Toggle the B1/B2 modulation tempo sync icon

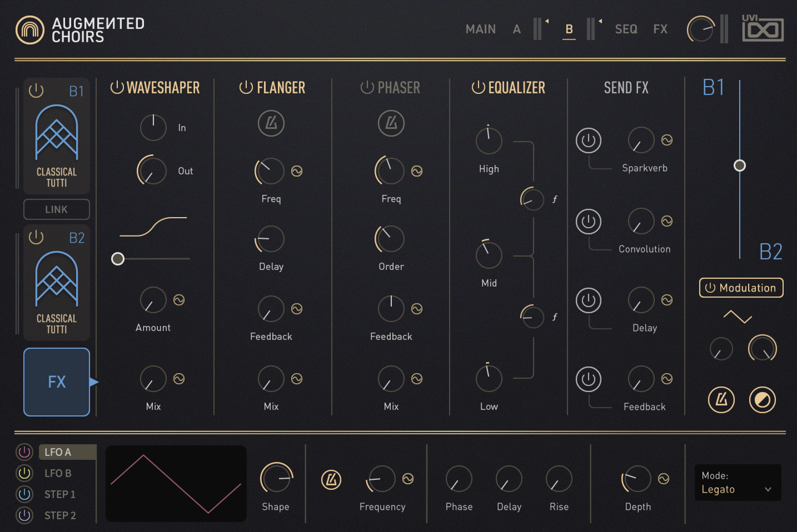point(721,400)
